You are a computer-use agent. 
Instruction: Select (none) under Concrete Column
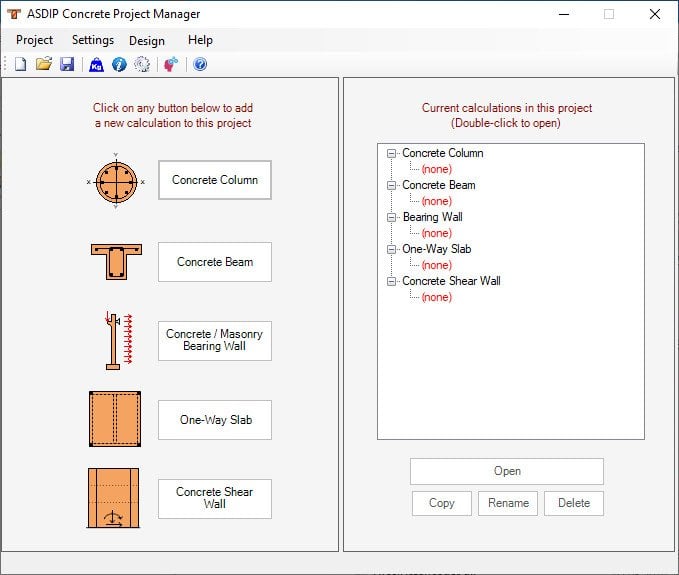point(436,169)
